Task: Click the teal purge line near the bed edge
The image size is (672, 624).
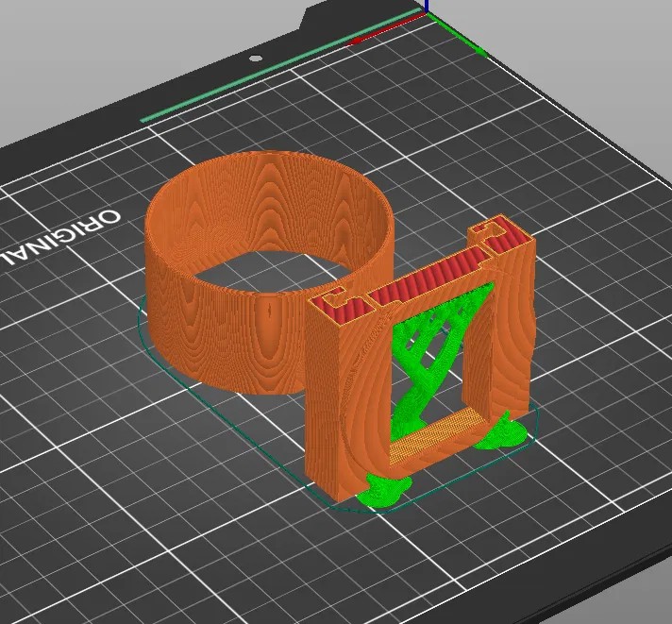Action: [280, 65]
